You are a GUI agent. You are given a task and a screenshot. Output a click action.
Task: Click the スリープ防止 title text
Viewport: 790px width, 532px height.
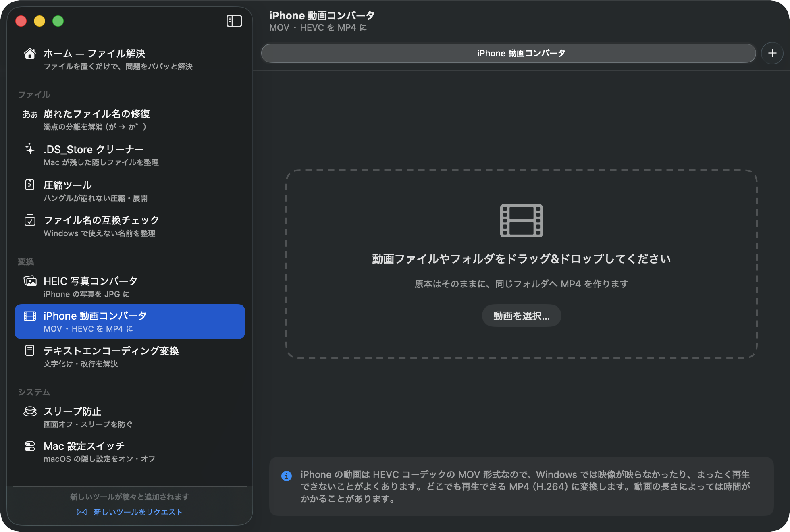(73, 411)
